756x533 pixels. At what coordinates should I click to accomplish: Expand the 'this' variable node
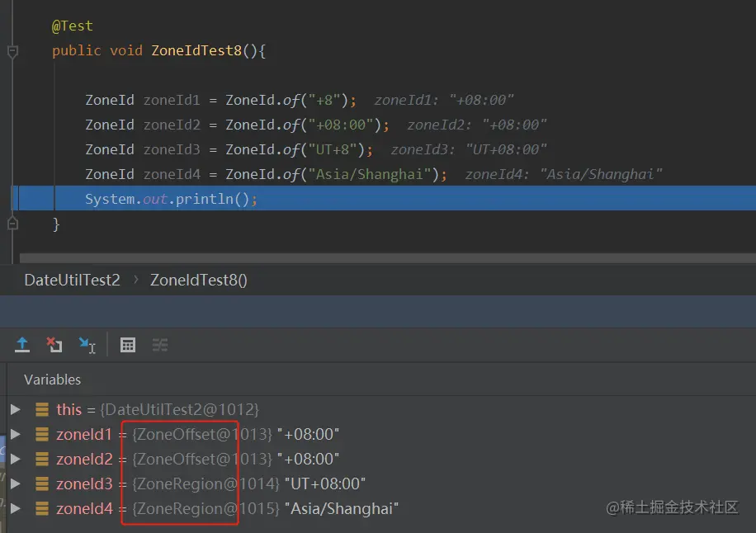[16, 409]
